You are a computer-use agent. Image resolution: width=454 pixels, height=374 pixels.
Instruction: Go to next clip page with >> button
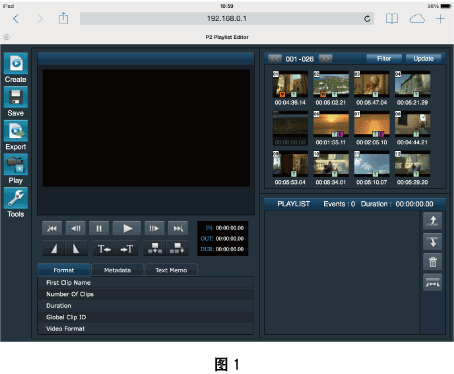tap(326, 59)
